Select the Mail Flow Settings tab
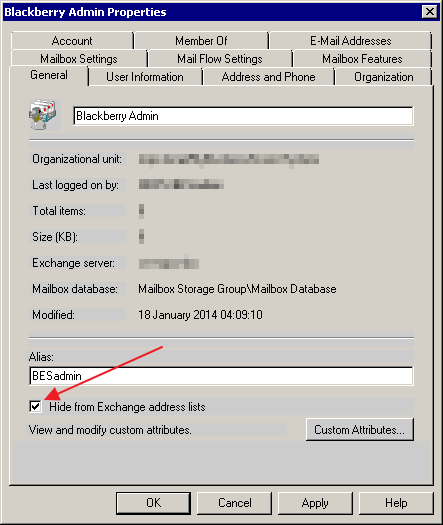 click(x=220, y=59)
